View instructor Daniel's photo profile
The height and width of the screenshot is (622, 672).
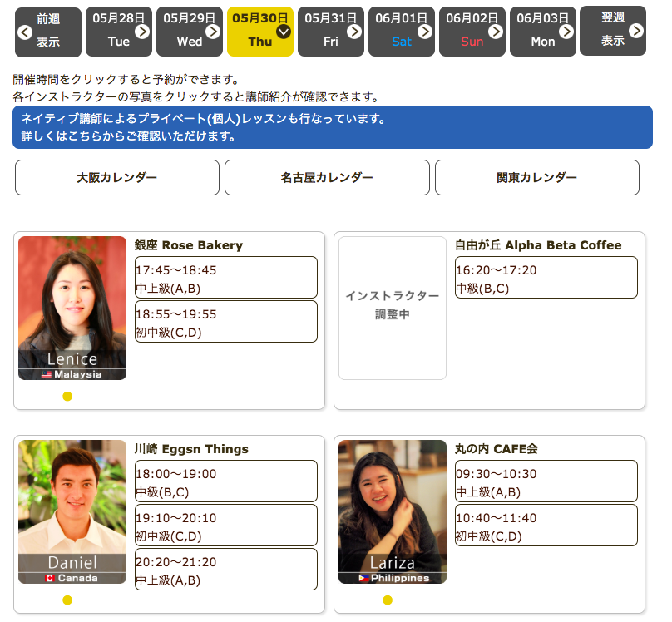(x=72, y=511)
